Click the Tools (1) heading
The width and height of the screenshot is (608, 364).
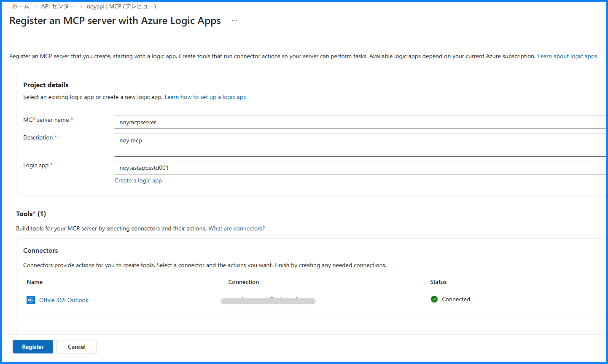click(31, 214)
